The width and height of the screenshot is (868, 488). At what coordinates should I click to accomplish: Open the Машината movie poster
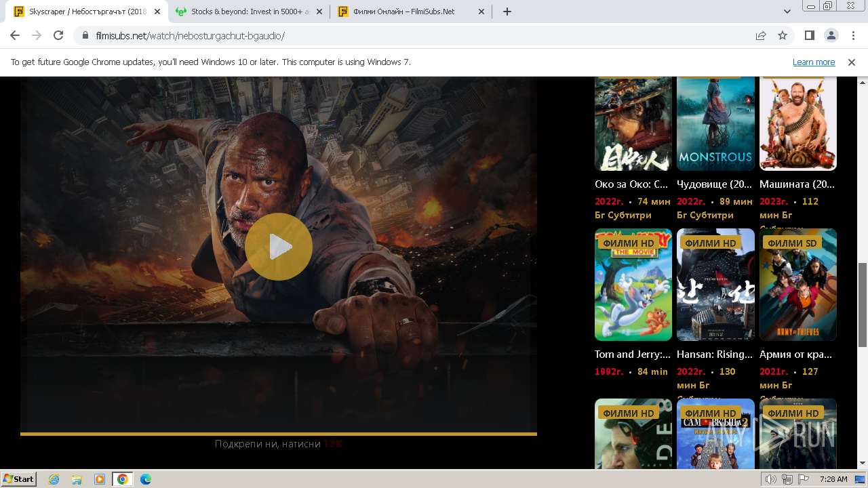click(x=798, y=123)
